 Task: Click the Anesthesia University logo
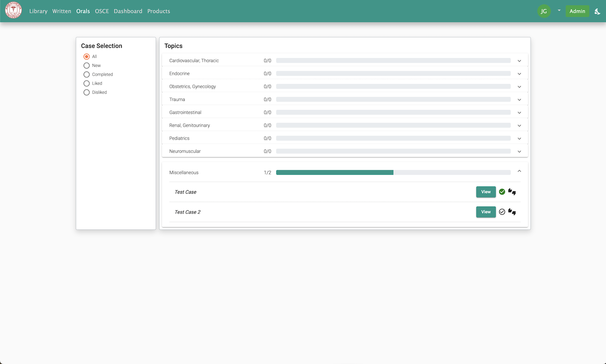coord(13,10)
